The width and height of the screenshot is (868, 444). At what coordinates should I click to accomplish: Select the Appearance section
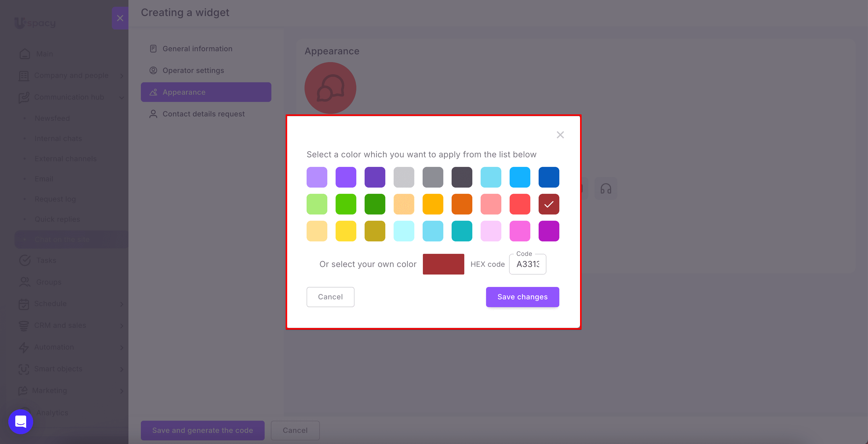pyautogui.click(x=206, y=92)
